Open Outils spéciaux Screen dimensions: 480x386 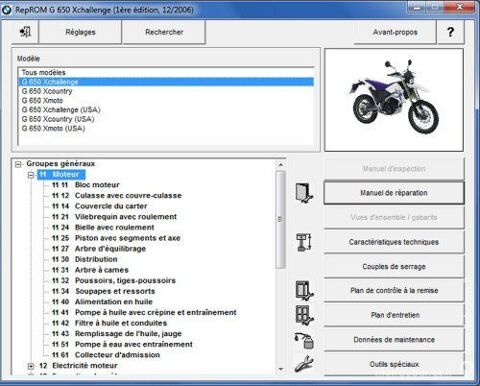coord(394,364)
